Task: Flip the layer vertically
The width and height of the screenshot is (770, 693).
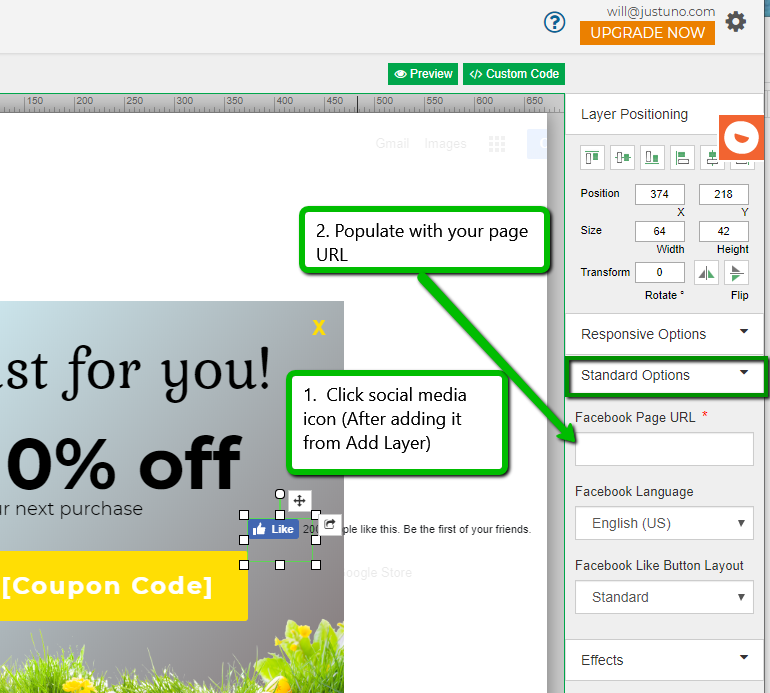Action: tap(737, 273)
